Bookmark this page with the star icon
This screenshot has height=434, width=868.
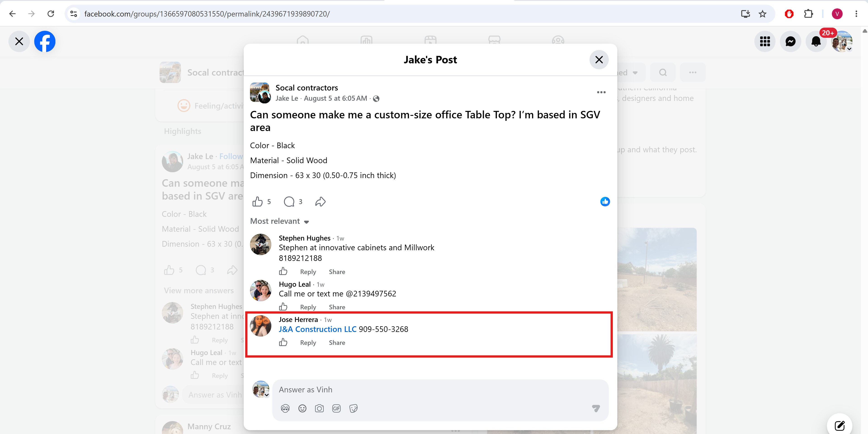(x=762, y=14)
